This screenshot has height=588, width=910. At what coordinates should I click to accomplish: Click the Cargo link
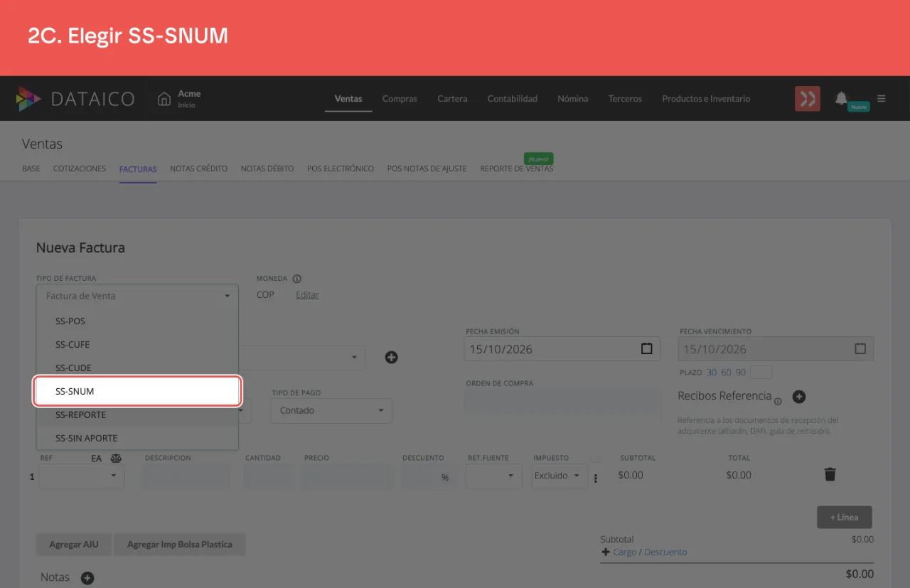pos(625,552)
